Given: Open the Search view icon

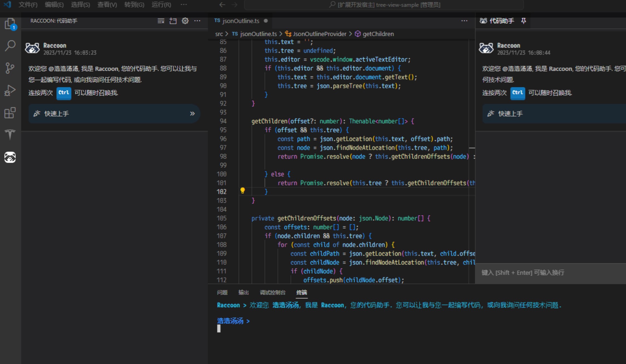Looking at the screenshot, I should pyautogui.click(x=10, y=46).
